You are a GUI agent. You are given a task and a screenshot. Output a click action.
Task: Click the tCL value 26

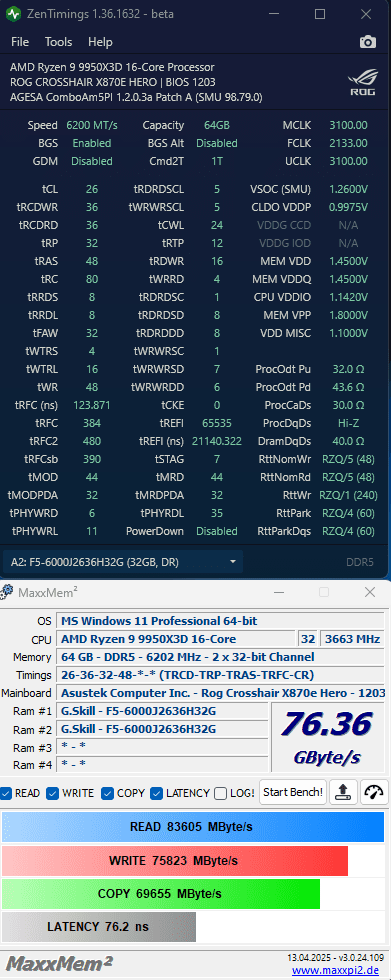pyautogui.click(x=92, y=189)
